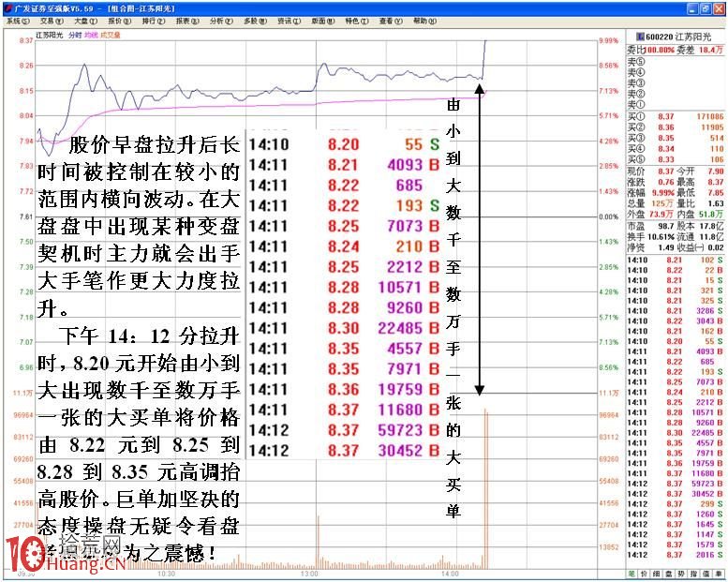Click the 分时 legend label above chart
This screenshot has height=582, width=728.
point(75,35)
